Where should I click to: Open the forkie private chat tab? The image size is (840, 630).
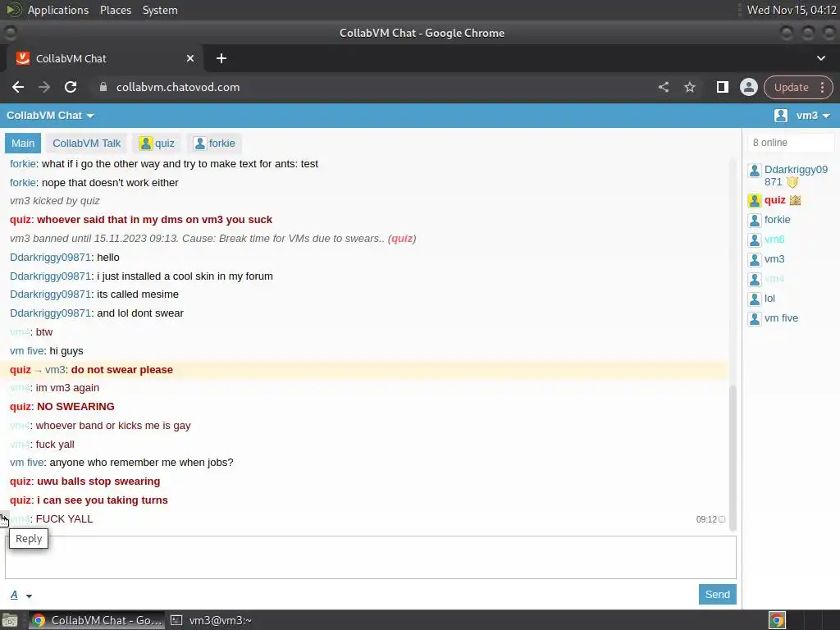point(214,144)
